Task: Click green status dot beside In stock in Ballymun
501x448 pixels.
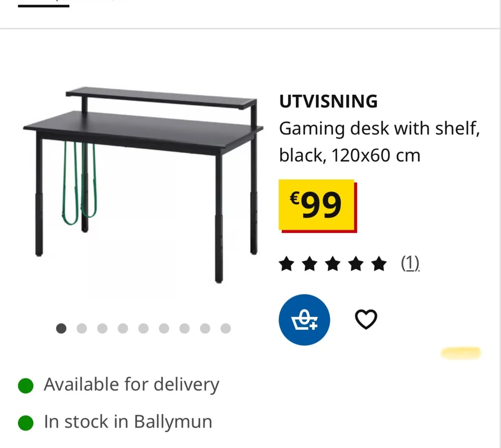Action: [25, 423]
